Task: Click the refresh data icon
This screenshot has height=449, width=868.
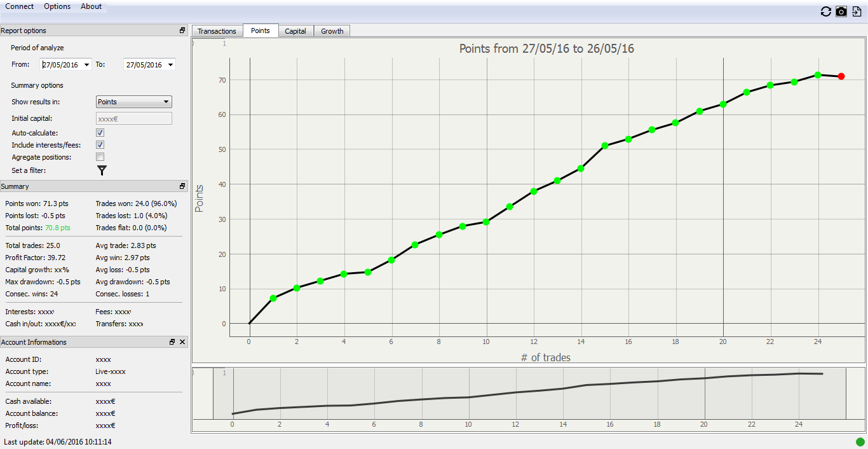Action: [x=826, y=11]
